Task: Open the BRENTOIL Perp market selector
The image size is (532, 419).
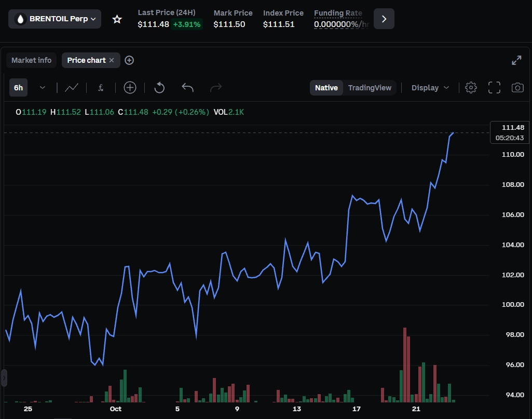Action: 54,19
